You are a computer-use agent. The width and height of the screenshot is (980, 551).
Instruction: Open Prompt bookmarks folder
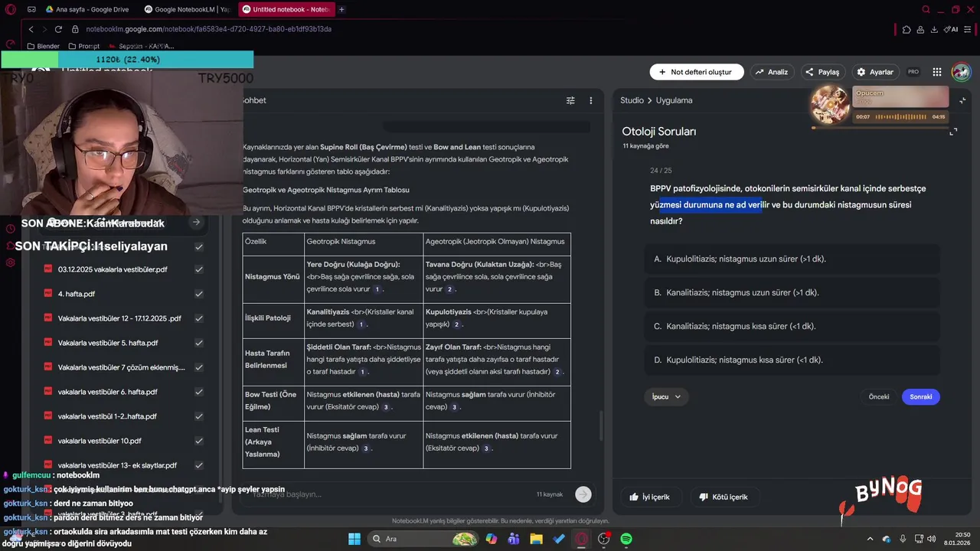click(83, 46)
